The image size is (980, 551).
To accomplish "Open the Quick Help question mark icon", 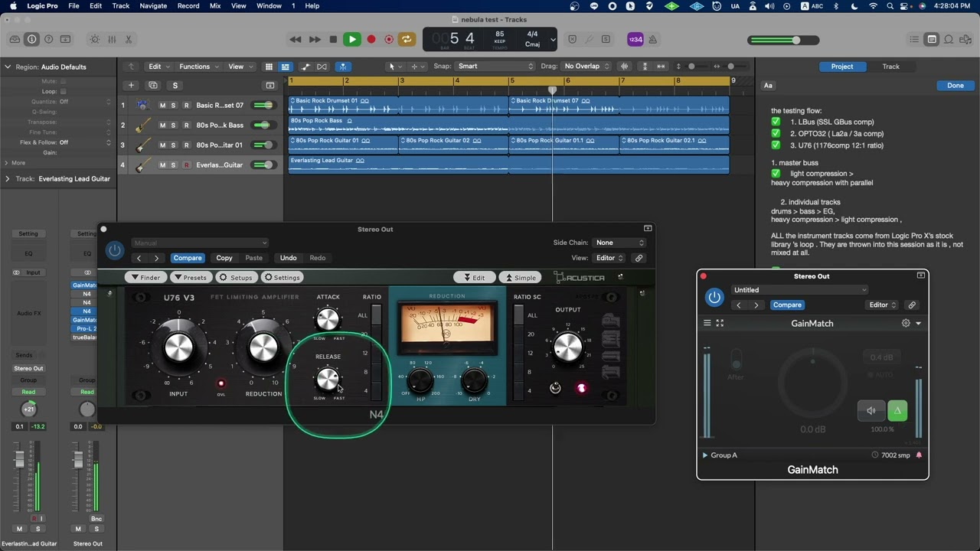I will click(x=49, y=39).
